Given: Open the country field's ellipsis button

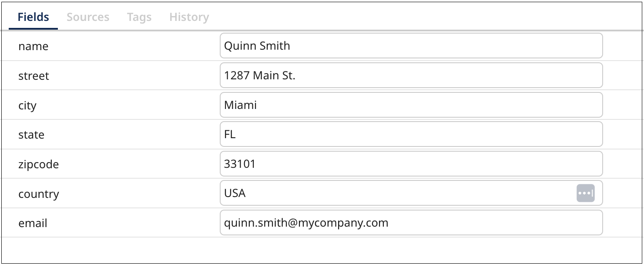Looking at the screenshot, I should pyautogui.click(x=585, y=193).
